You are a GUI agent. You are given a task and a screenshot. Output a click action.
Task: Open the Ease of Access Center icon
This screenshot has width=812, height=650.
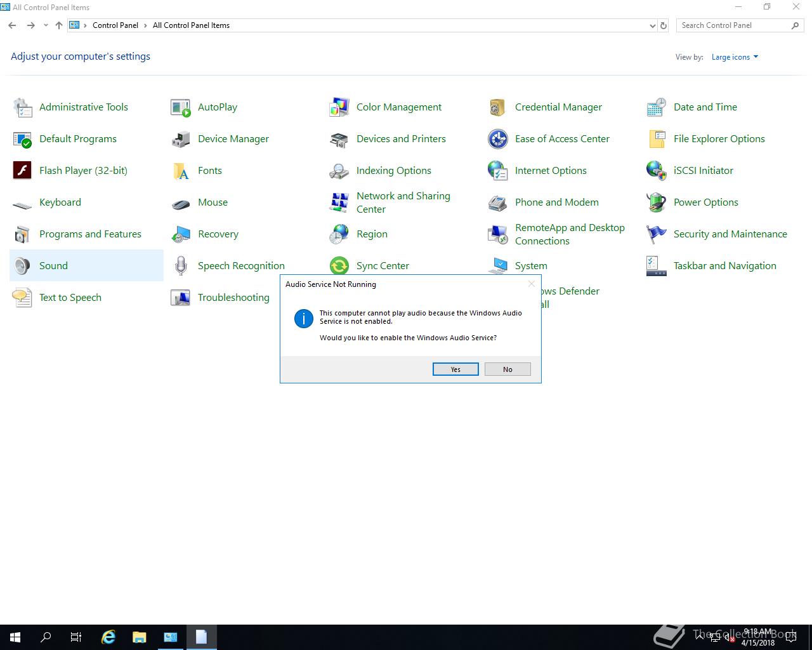point(498,139)
